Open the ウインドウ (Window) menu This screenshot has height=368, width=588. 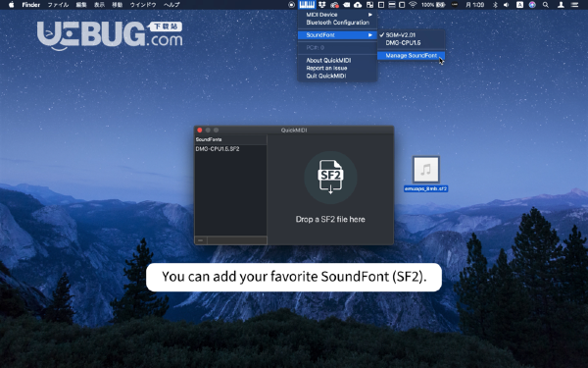(143, 5)
